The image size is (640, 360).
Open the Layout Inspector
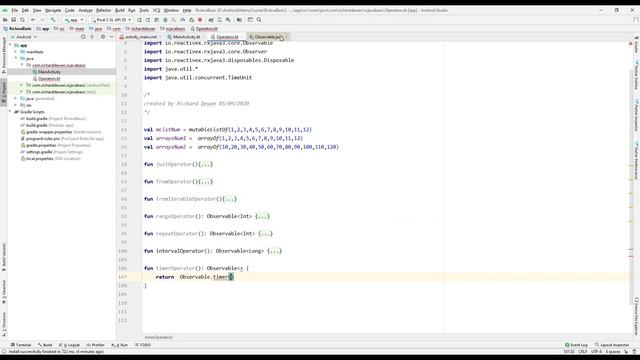pos(611,345)
